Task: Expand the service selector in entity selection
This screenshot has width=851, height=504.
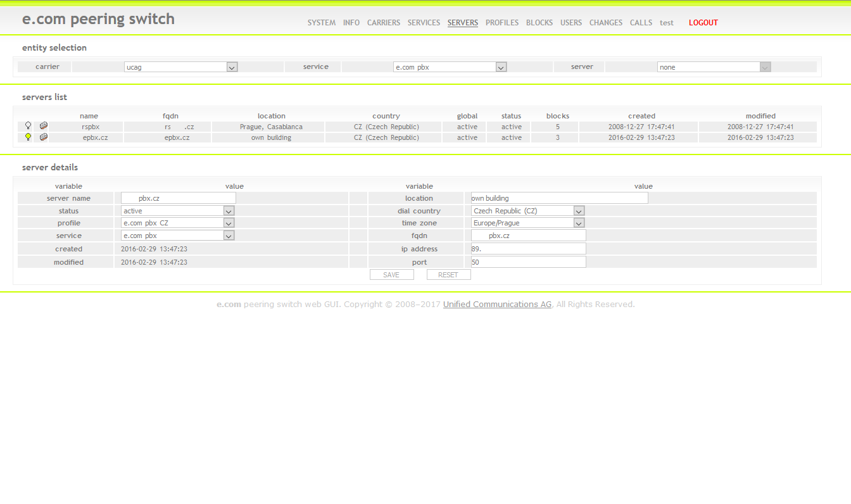Action: click(x=450, y=67)
